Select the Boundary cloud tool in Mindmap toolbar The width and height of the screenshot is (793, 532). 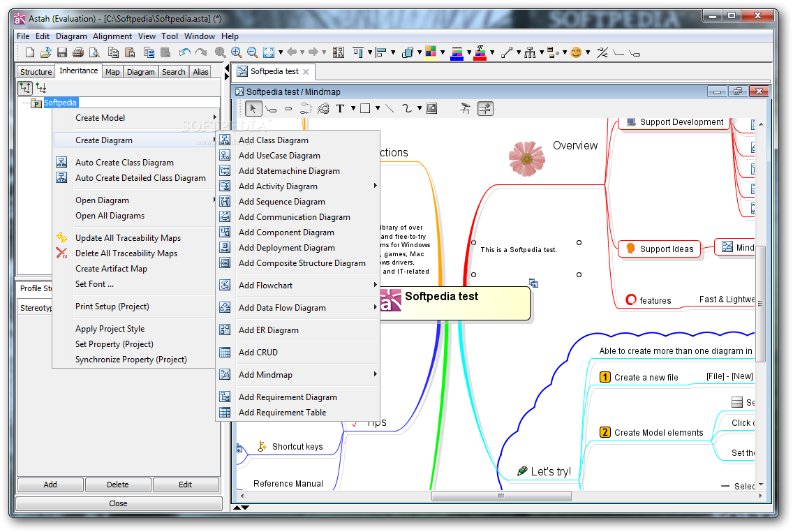tap(323, 108)
